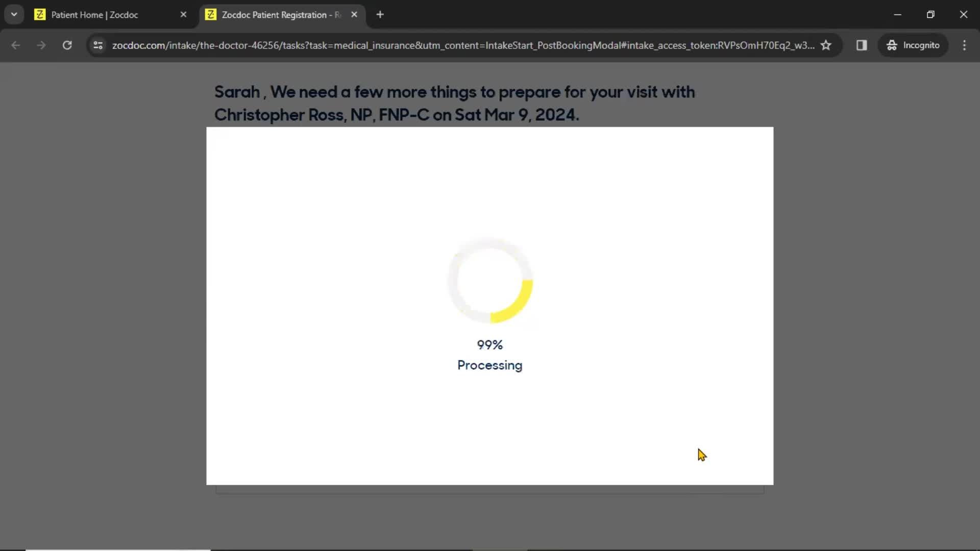Click the open new tab plus button
The width and height of the screenshot is (980, 551).
(x=381, y=15)
